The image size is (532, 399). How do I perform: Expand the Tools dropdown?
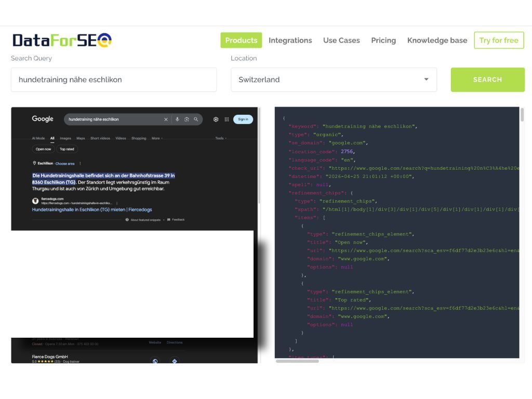tap(220, 138)
